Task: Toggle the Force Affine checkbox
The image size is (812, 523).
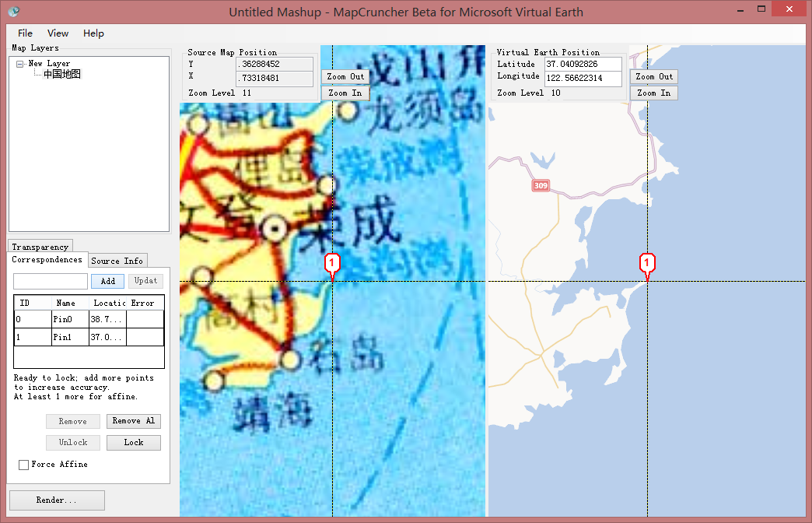Action: point(24,465)
